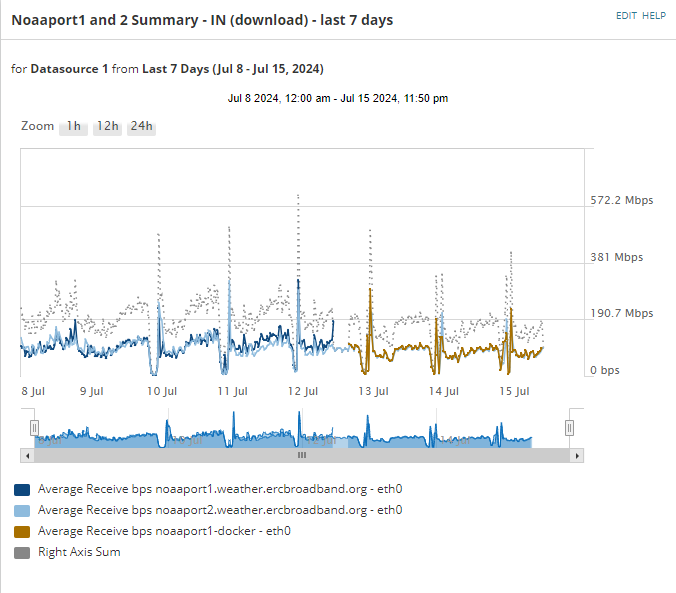Toggle the brown noaaport1-docker legend swatch
This screenshot has width=676, height=593.
[x=22, y=532]
